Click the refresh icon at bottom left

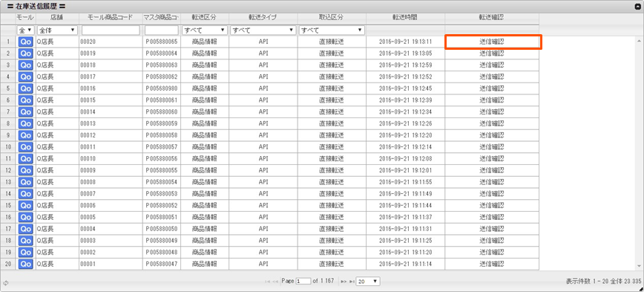[5, 283]
